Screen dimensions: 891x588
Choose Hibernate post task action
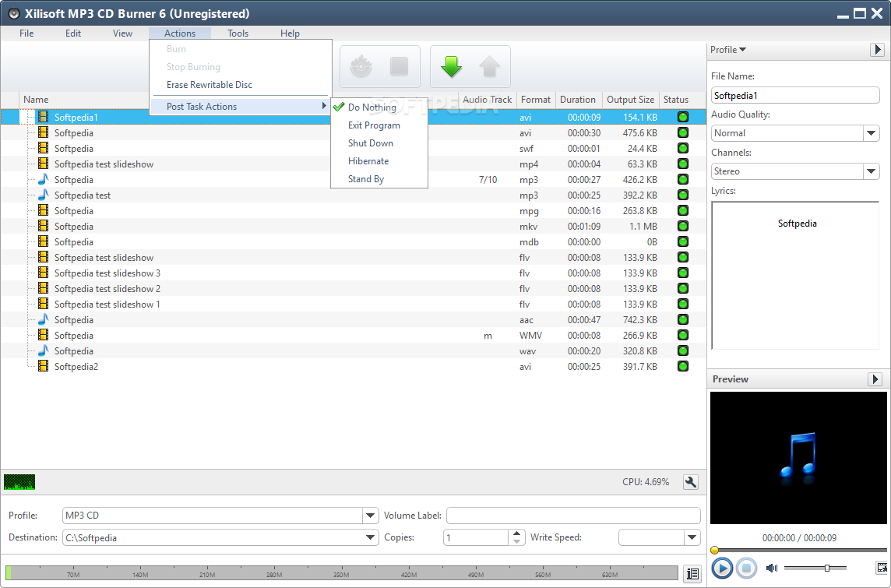pos(379,161)
